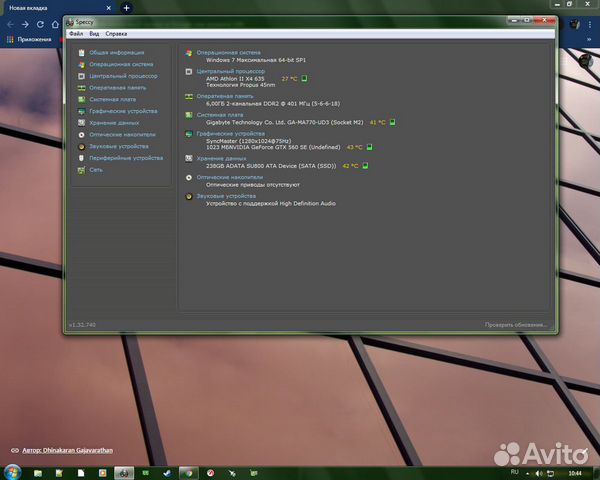The image size is (600, 480).
Task: Open a new tab in the browser
Action: click(x=126, y=8)
